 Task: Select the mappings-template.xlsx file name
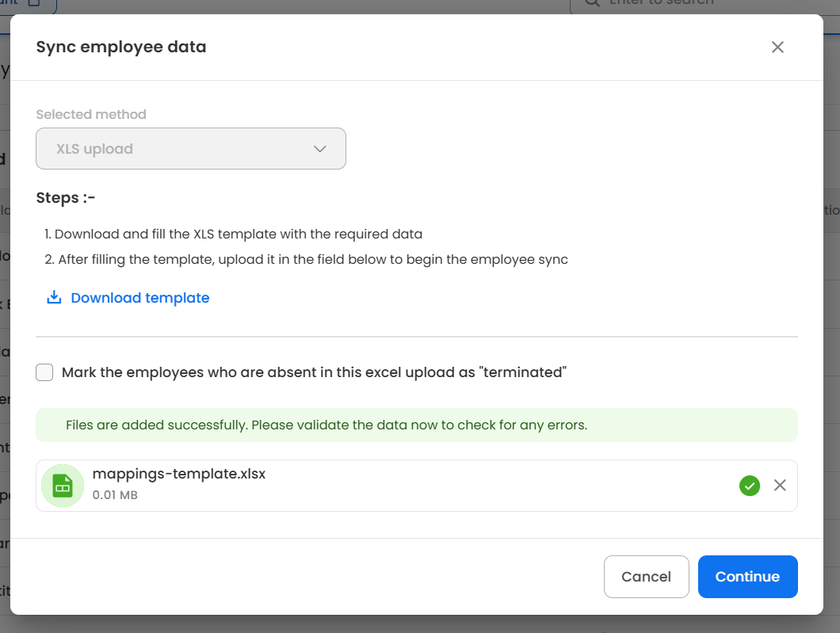coord(179,474)
